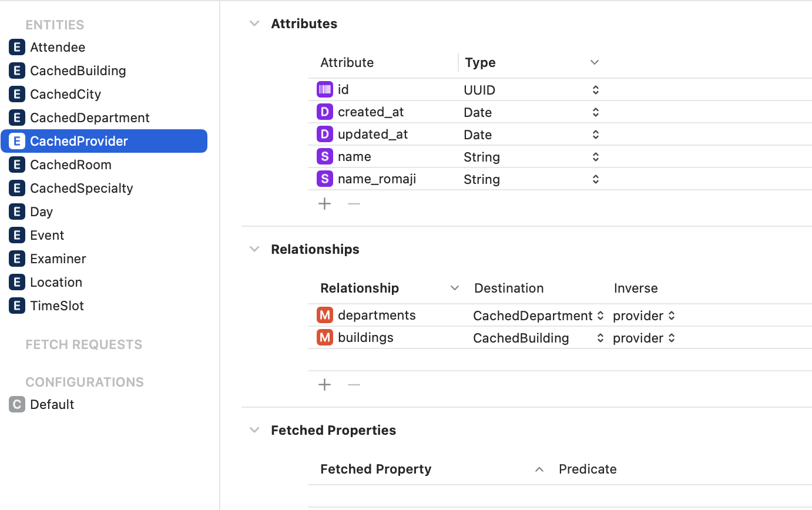Click the to-many icon beside buildings relationship
The height and width of the screenshot is (510, 812).
pyautogui.click(x=324, y=337)
